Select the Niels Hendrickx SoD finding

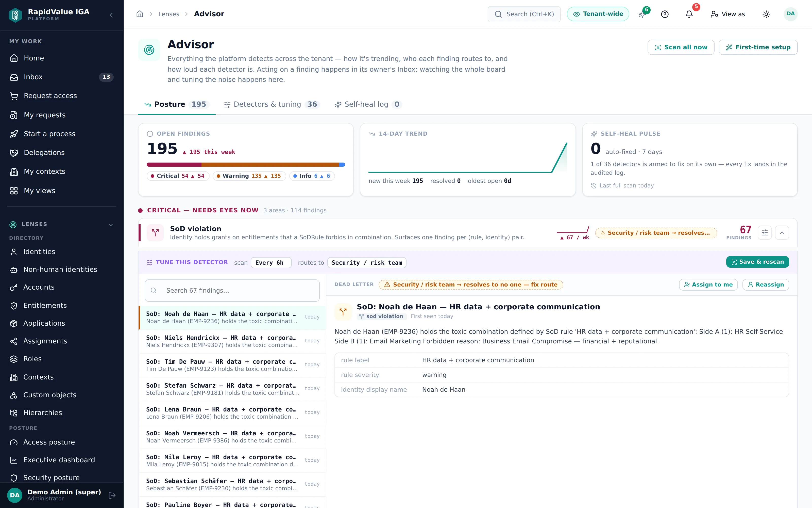click(232, 341)
